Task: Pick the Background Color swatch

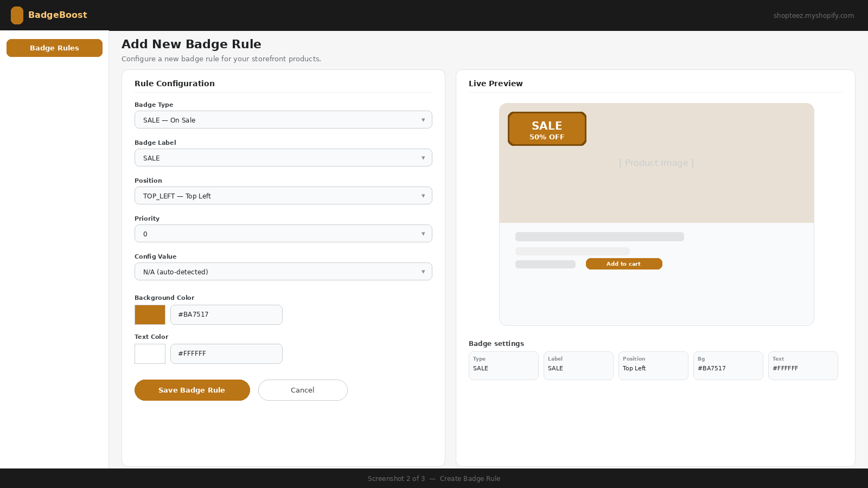Action: (x=150, y=314)
